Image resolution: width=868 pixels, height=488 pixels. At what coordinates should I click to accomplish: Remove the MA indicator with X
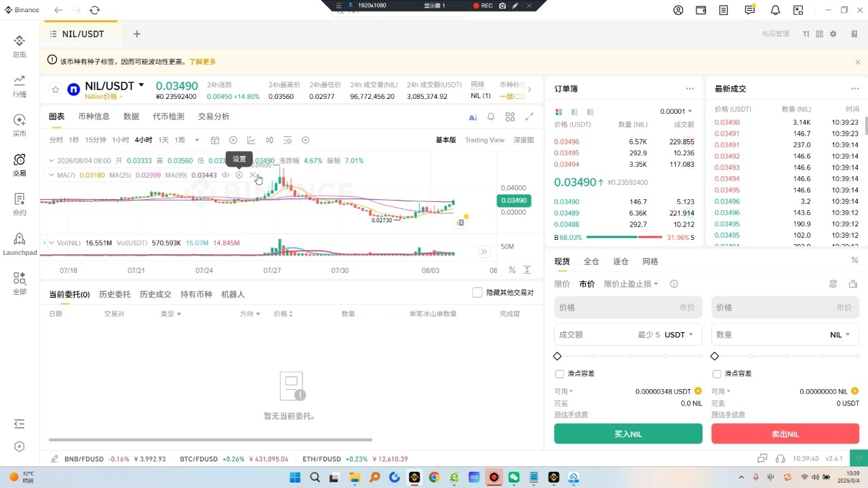tap(252, 175)
